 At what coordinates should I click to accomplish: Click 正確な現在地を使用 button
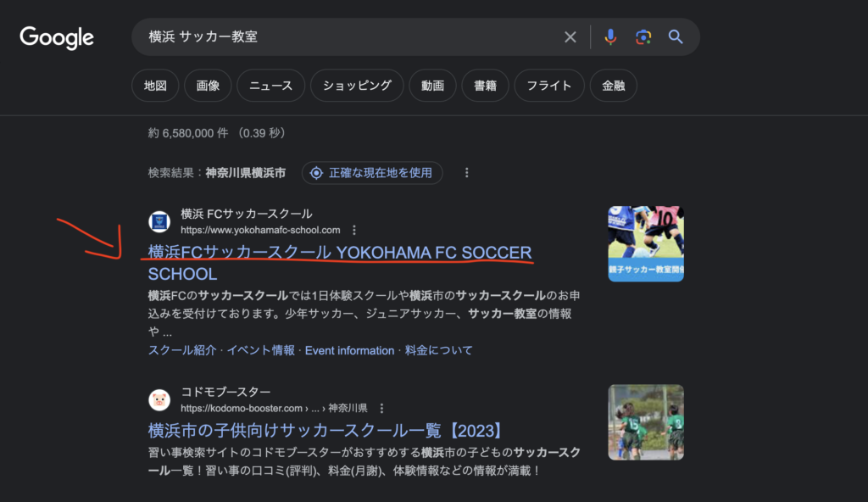coord(372,173)
